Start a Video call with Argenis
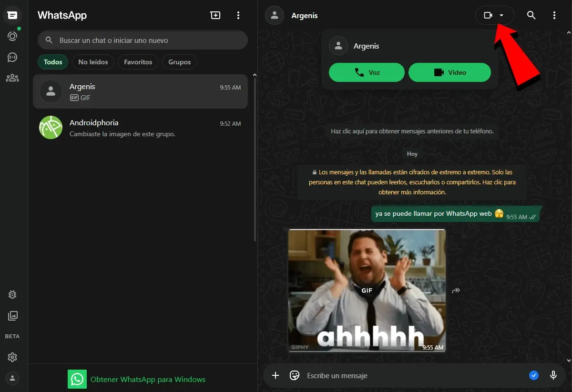This screenshot has height=392, width=572. point(449,72)
